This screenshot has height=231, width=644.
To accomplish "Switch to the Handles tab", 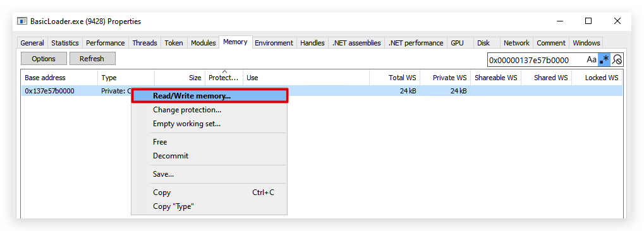I will coord(312,43).
